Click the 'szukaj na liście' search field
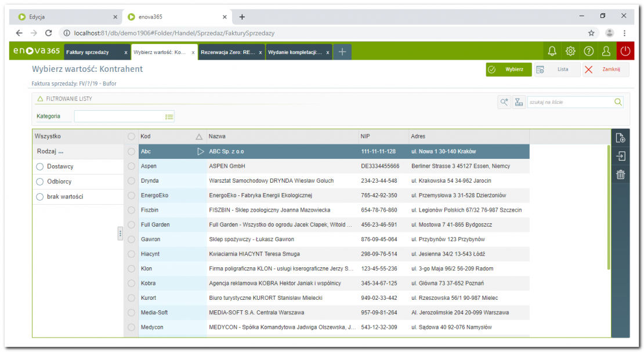644x352 pixels. coord(570,102)
